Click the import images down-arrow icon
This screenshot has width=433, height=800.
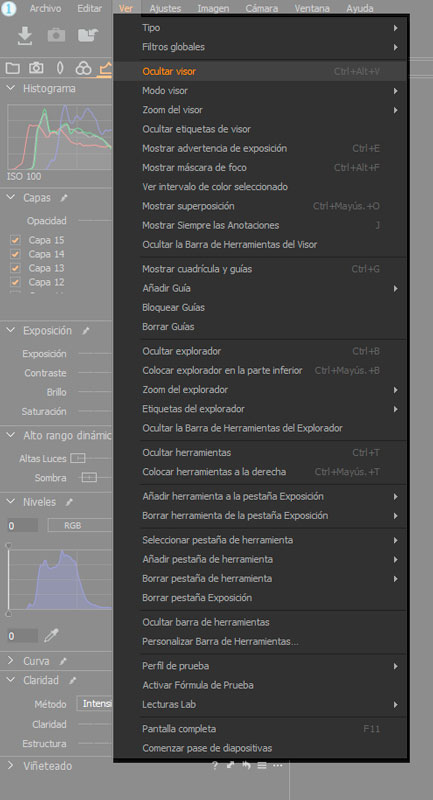[24, 35]
